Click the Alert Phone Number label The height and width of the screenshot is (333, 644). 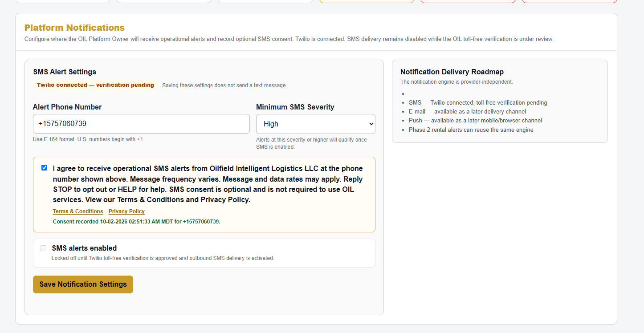click(x=67, y=107)
